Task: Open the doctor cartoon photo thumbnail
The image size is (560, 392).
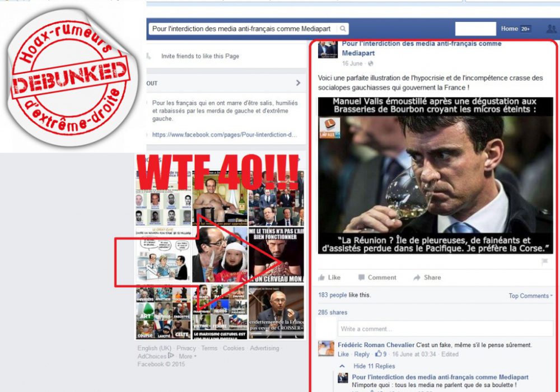Action: 163,255
